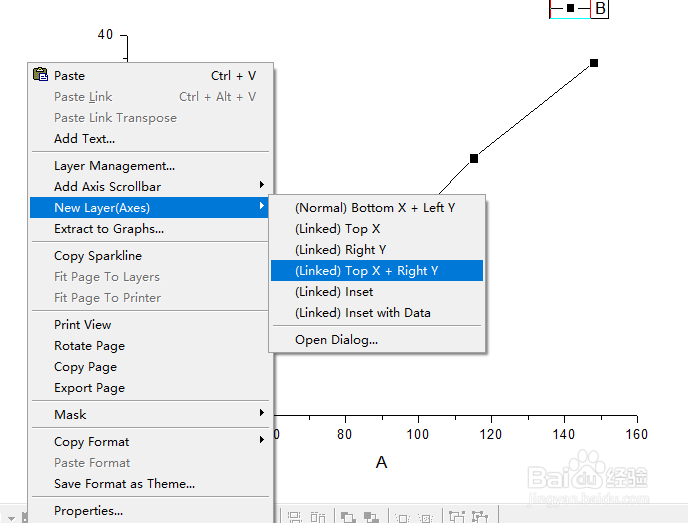Click the bring to front toolbar icon
Image resolution: width=688 pixels, height=523 pixels.
[348, 517]
